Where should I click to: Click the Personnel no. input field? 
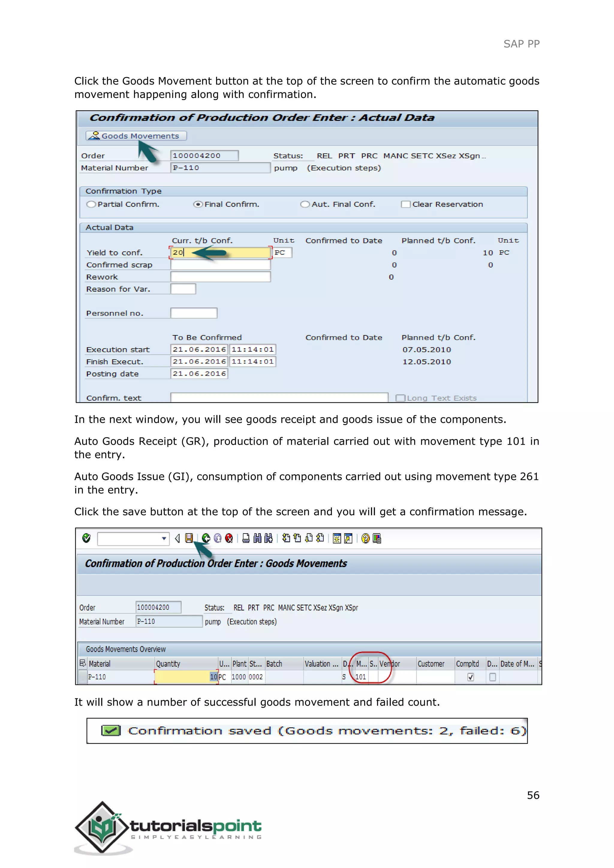tap(194, 313)
